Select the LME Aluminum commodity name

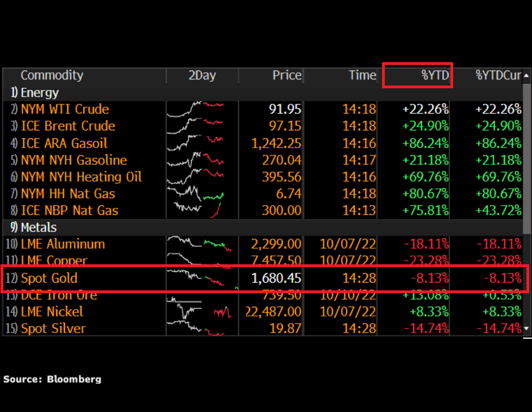[63, 244]
